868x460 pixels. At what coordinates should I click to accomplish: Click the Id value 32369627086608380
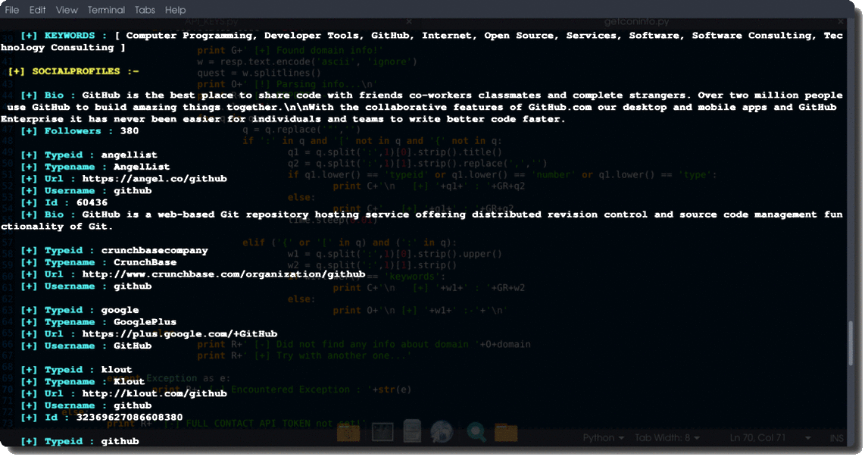129,417
